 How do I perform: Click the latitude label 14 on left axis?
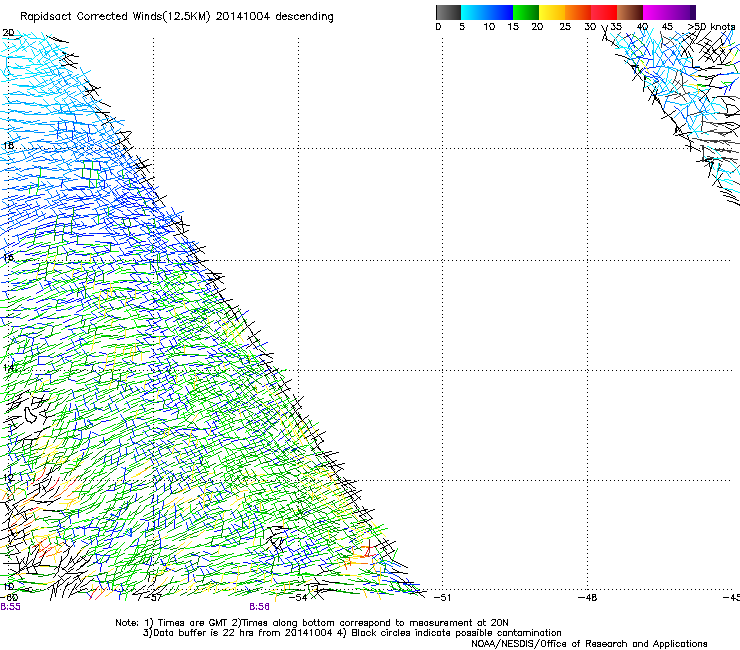point(8,368)
